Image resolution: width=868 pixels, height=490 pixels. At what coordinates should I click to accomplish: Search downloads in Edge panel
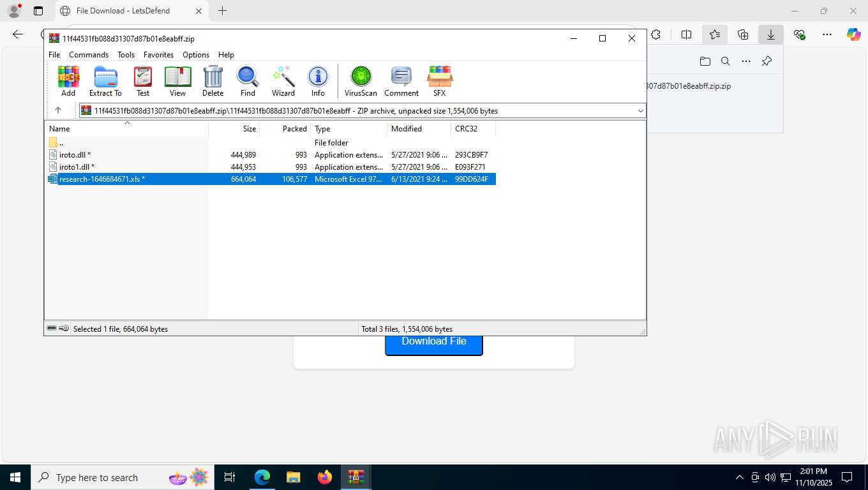click(725, 61)
